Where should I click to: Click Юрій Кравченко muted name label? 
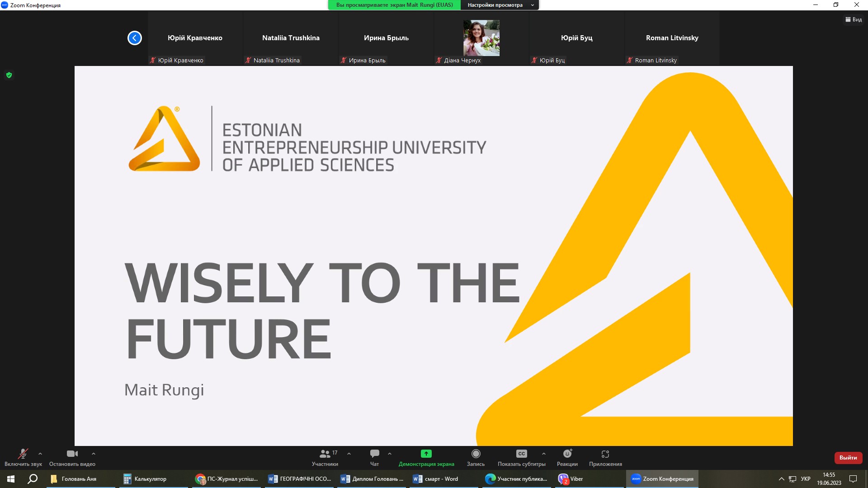click(177, 61)
